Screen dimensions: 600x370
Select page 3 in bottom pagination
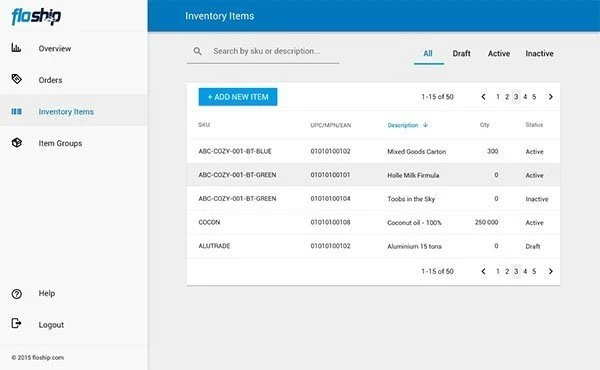coord(516,271)
